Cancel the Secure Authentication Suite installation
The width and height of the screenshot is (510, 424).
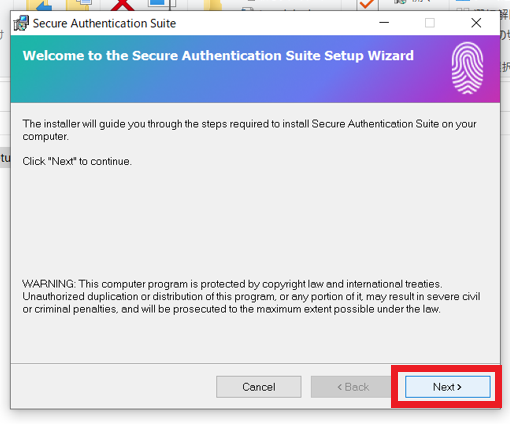(259, 387)
